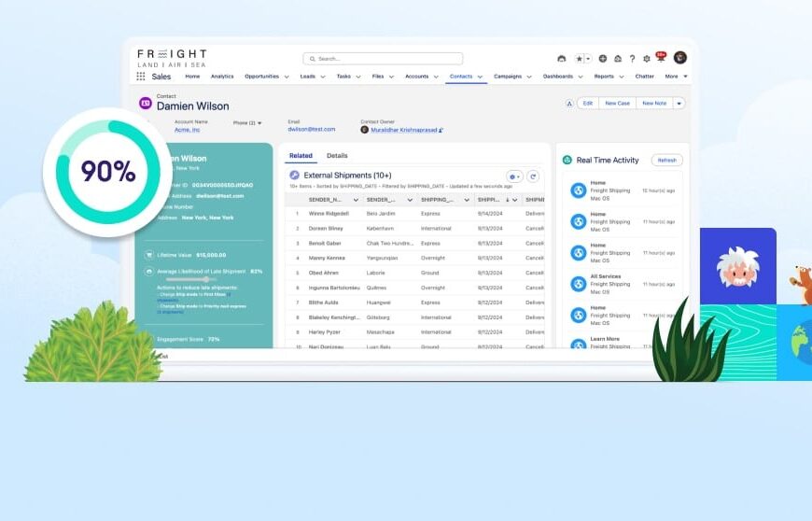The height and width of the screenshot is (521, 812).
Task: Expand the Accounts nav chevron
Action: [x=436, y=77]
